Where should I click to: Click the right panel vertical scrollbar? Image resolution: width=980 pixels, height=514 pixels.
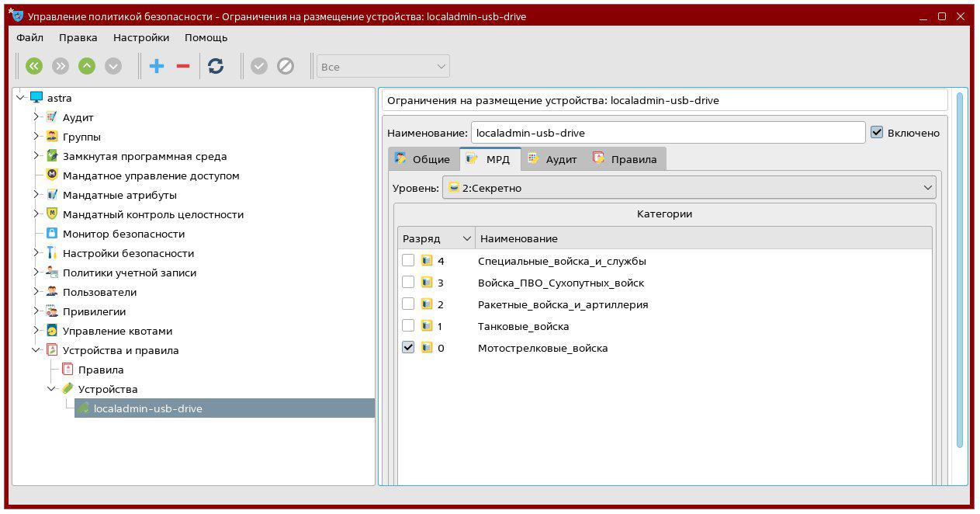coord(960,272)
